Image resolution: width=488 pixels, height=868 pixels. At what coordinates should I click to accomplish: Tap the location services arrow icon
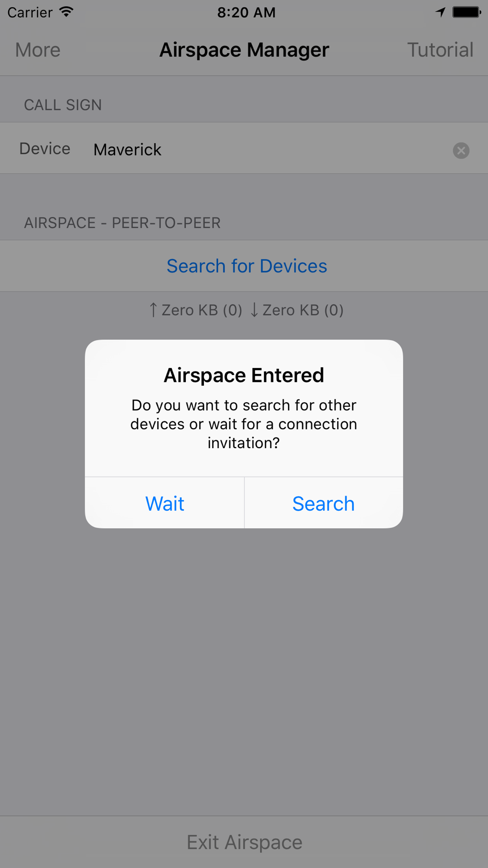coord(441,12)
